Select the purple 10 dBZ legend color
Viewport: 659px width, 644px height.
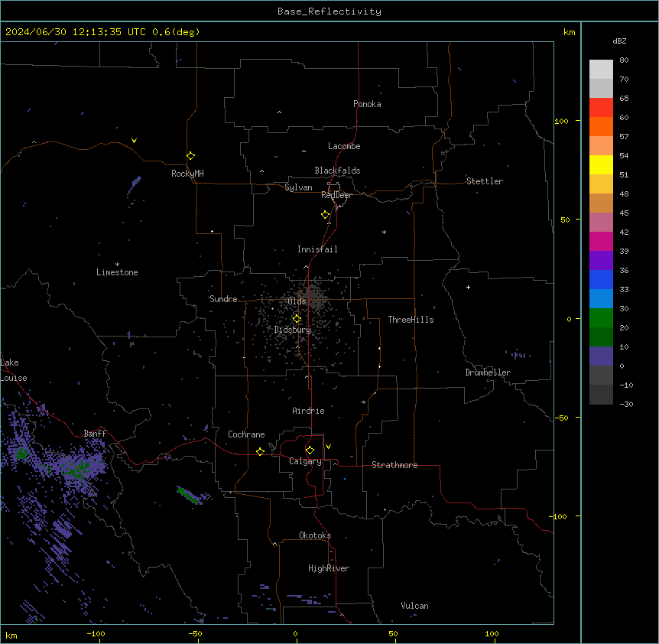point(601,356)
